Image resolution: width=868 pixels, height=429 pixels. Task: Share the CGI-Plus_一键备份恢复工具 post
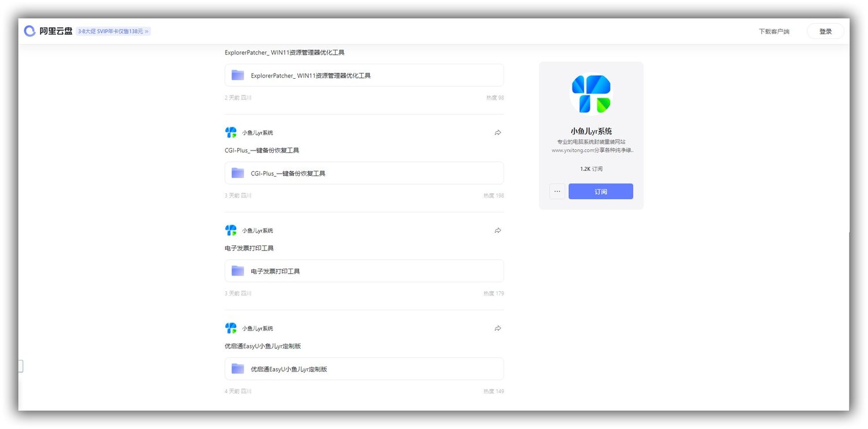tap(498, 133)
